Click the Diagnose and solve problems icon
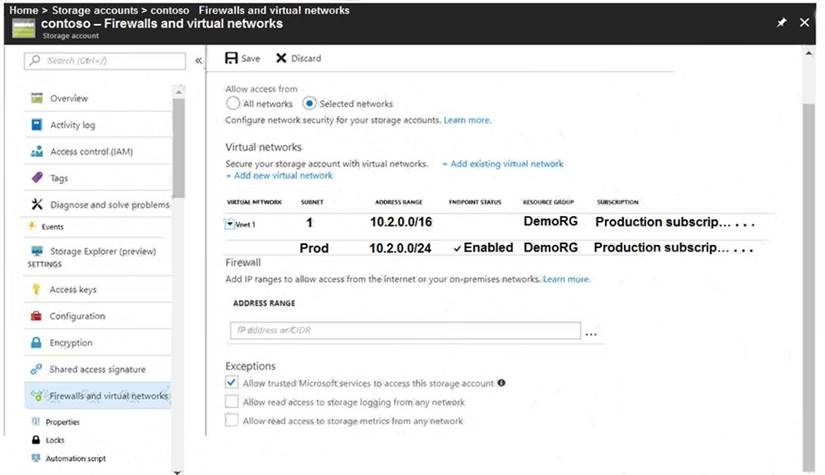Image resolution: width=825 pixels, height=475 pixels. click(37, 205)
